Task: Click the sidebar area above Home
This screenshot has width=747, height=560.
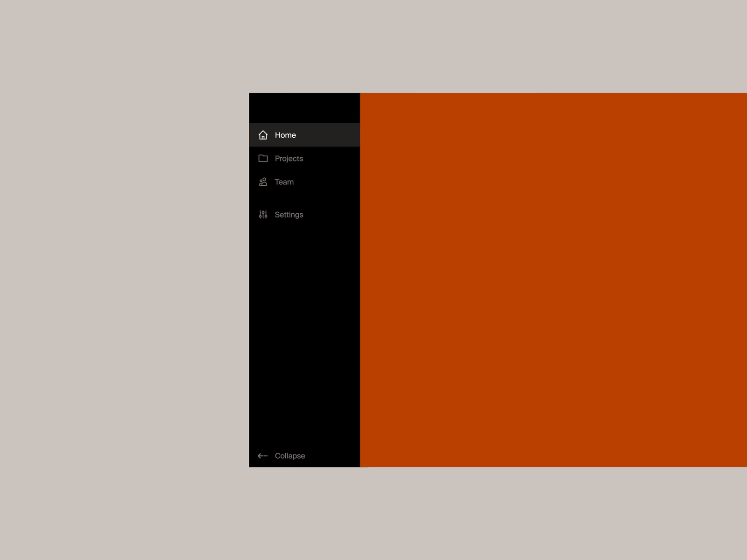Action: 304,107
